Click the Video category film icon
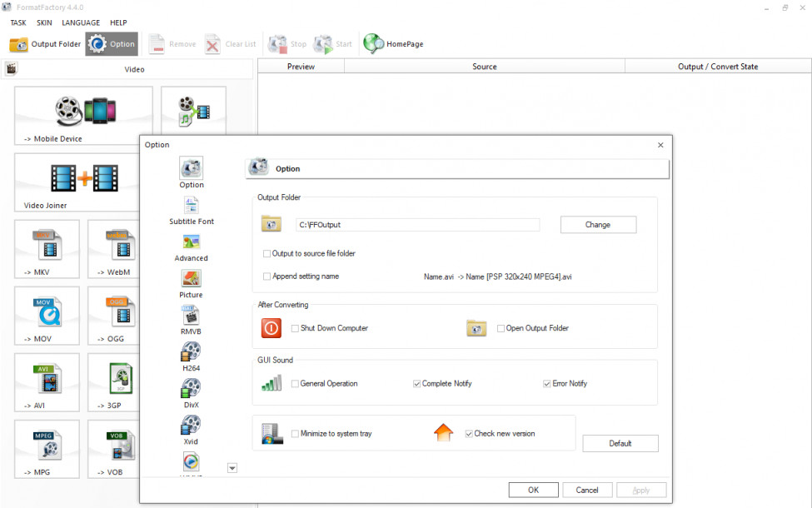This screenshot has width=812, height=508. point(12,68)
